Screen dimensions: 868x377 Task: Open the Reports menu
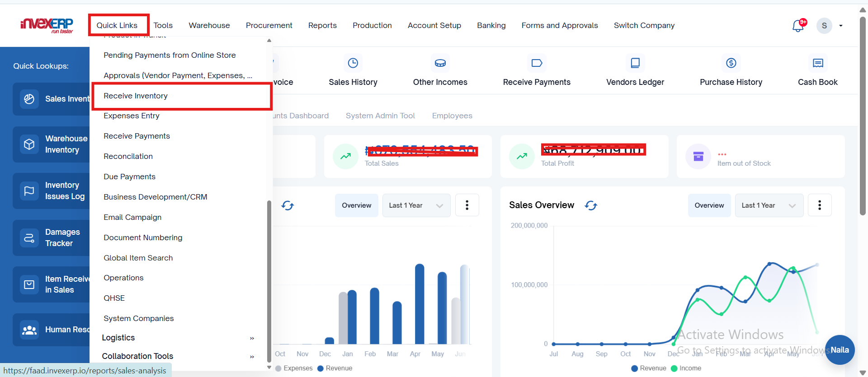coord(322,25)
